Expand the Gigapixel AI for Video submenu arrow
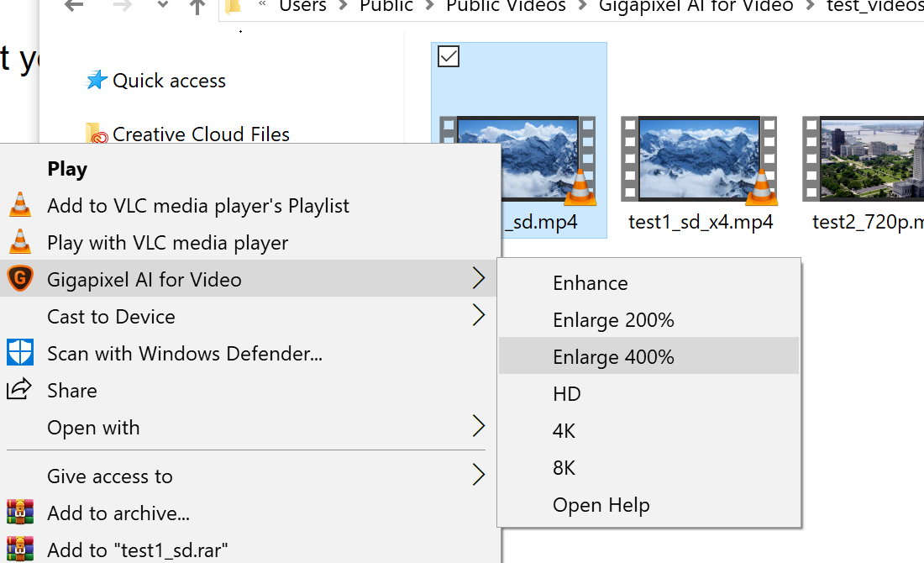 (x=479, y=278)
